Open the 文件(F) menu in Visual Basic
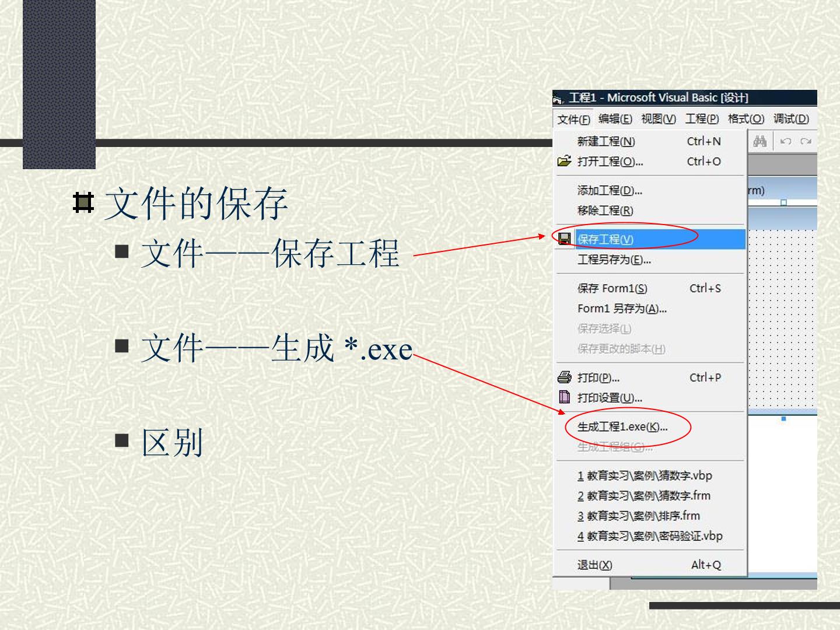The height and width of the screenshot is (630, 840). (573, 119)
